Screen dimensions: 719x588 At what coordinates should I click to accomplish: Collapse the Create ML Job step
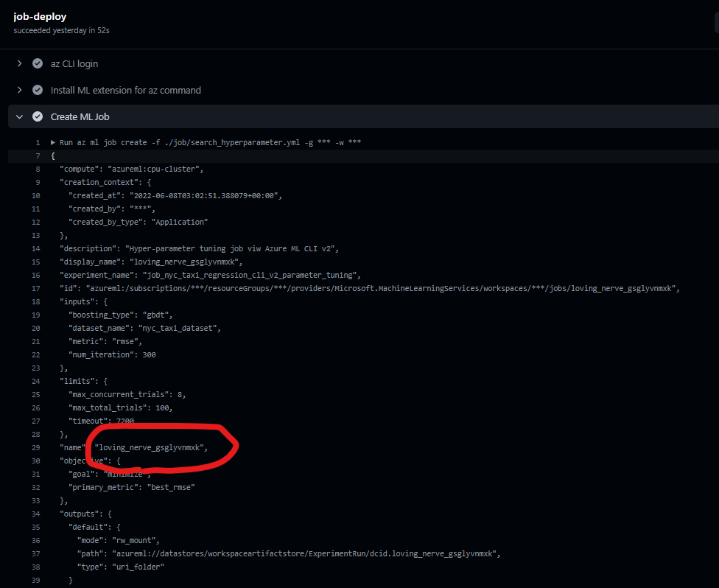[x=19, y=117]
